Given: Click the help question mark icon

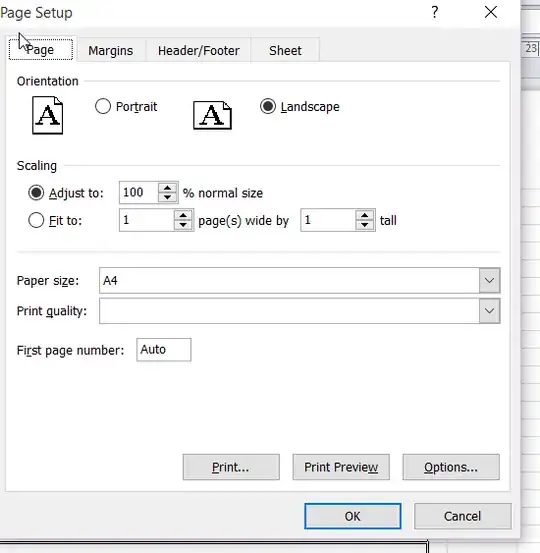Looking at the screenshot, I should point(435,12).
